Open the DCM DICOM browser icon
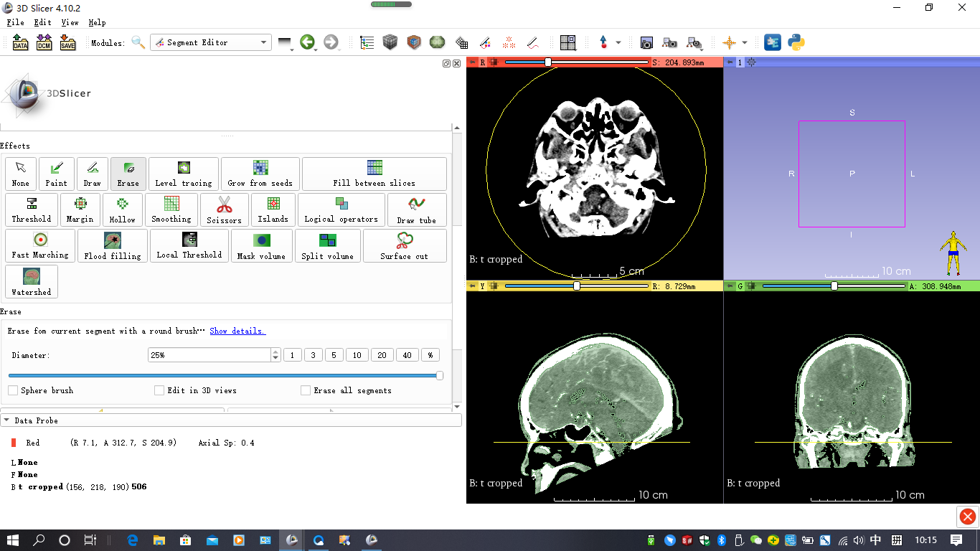Screen dimensions: 980x551 pos(44,43)
